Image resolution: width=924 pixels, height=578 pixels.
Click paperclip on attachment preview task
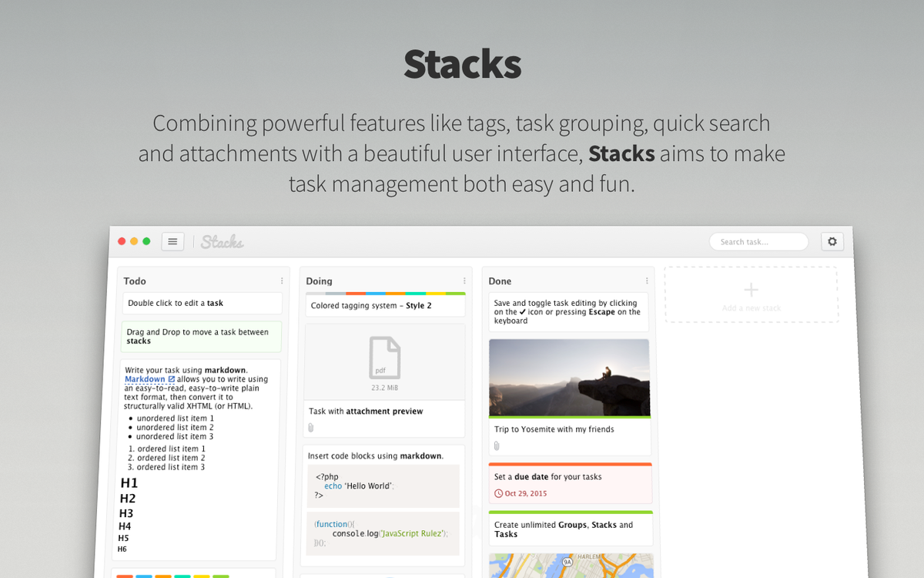[311, 427]
